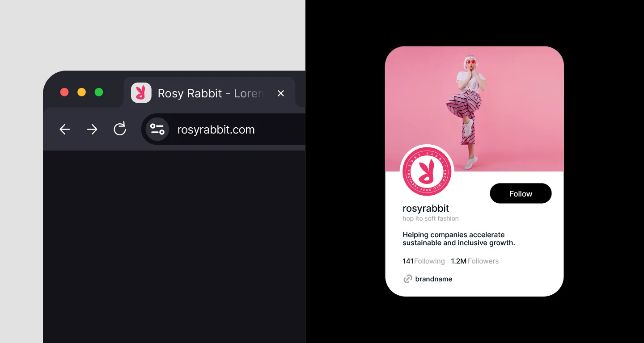This screenshot has width=644, height=343.
Task: Click the chain link icon beside brandname
Action: 407,279
